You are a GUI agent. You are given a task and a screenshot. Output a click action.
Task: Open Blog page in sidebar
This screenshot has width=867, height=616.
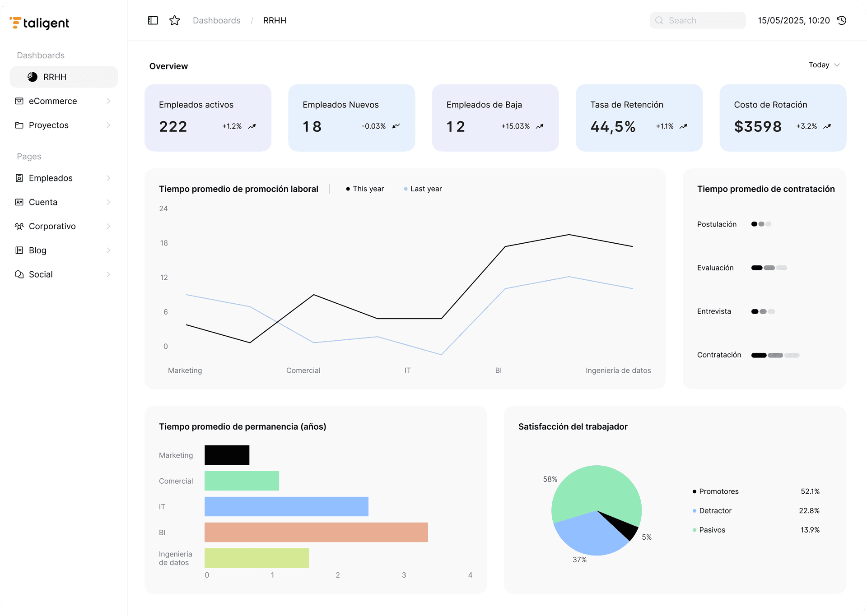64,250
